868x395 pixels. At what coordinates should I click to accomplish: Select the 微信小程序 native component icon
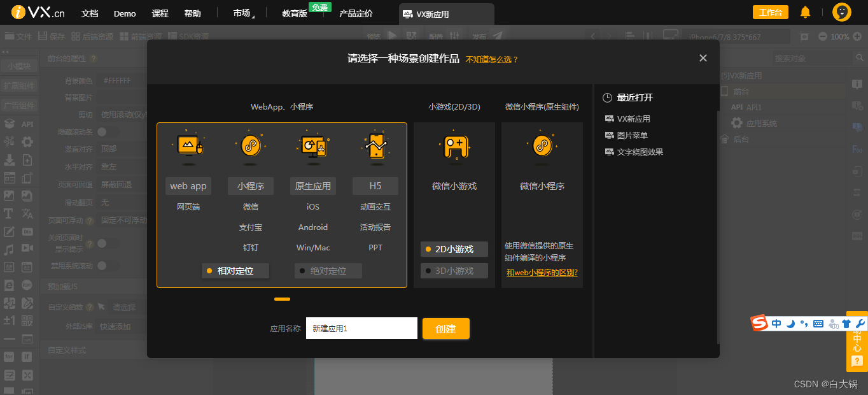(x=542, y=147)
